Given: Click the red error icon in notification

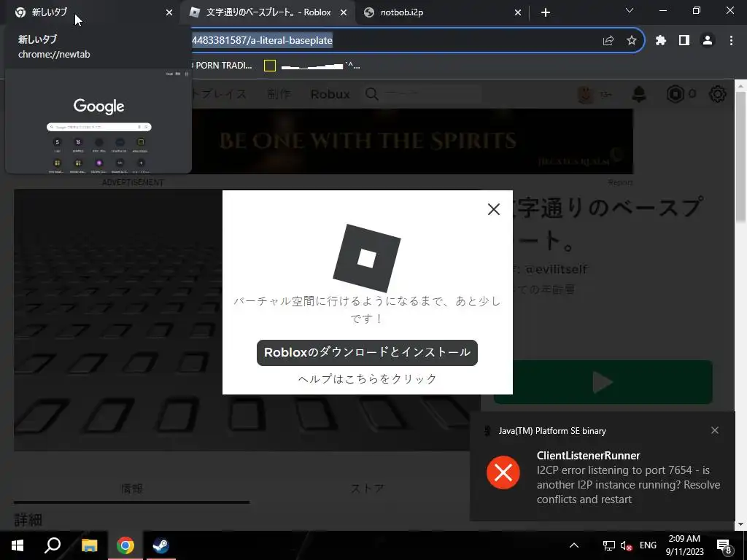Looking at the screenshot, I should (x=503, y=472).
